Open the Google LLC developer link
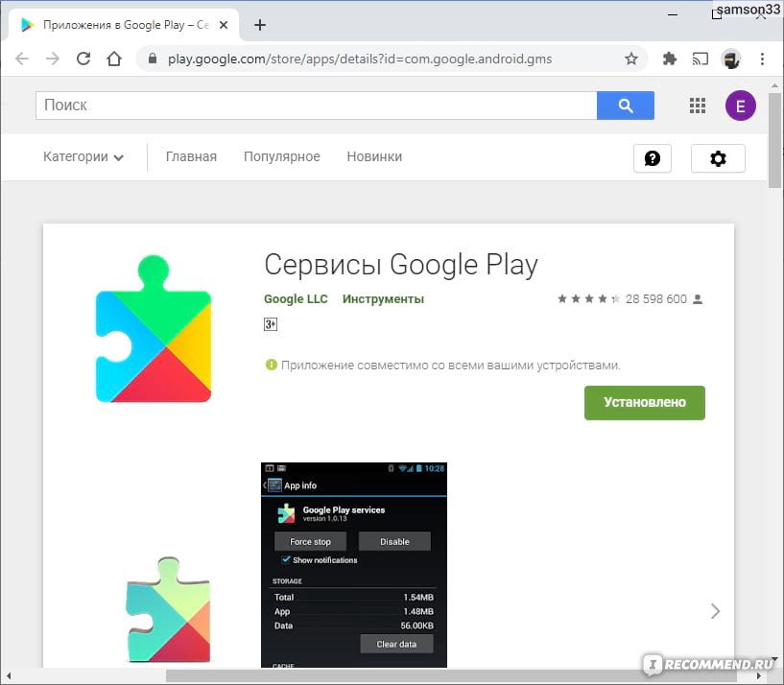Viewport: 784px width, 685px height. click(296, 299)
